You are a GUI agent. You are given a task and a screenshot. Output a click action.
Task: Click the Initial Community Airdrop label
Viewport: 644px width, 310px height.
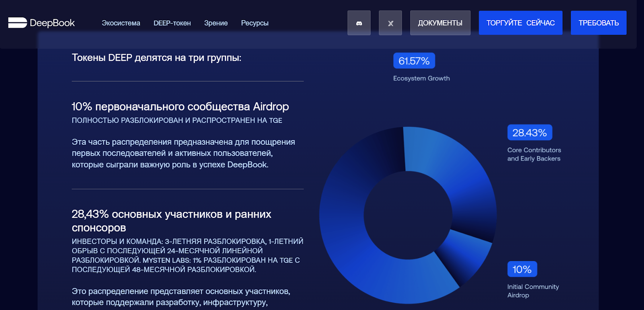coord(533,291)
